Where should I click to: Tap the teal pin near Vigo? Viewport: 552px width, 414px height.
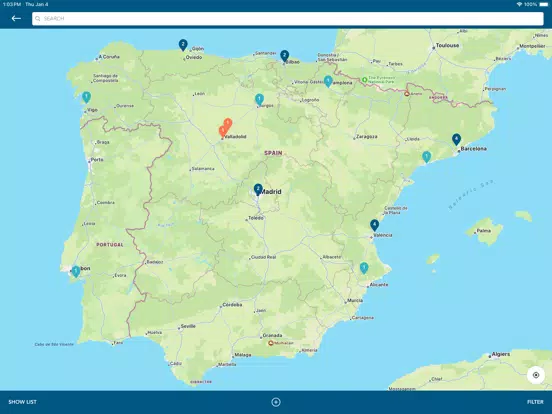tap(86, 97)
